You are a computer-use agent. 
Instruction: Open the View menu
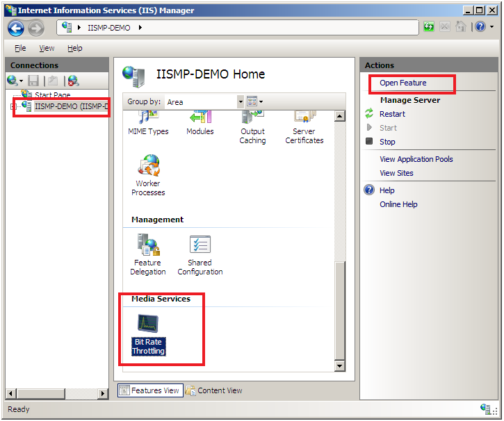[47, 48]
